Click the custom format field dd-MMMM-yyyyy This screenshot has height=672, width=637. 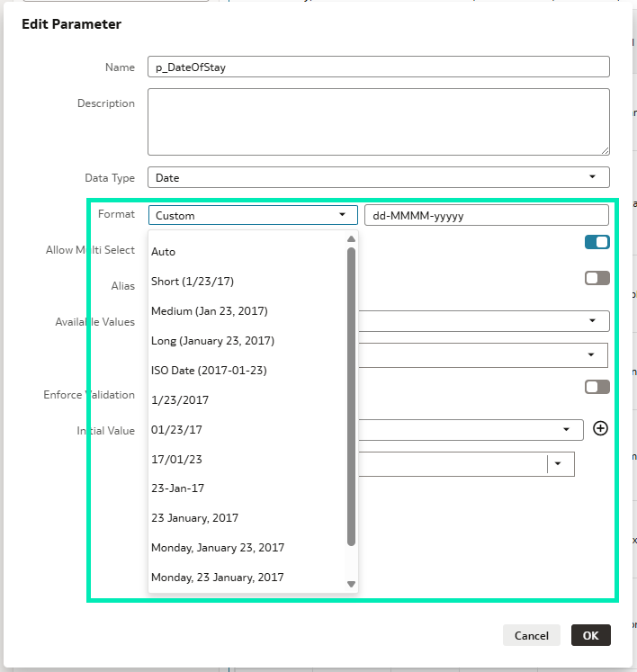[486, 215]
